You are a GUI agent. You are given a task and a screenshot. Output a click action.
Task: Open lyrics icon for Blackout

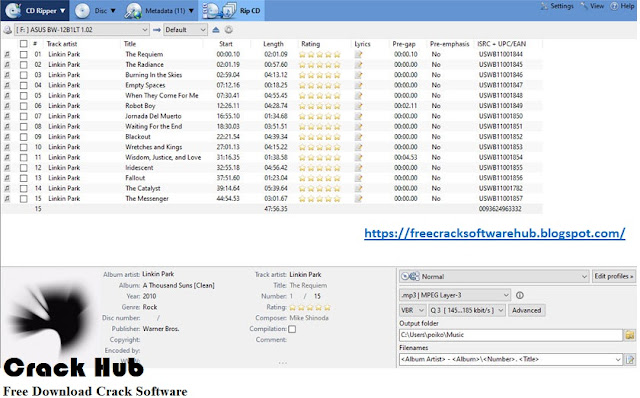(x=358, y=137)
